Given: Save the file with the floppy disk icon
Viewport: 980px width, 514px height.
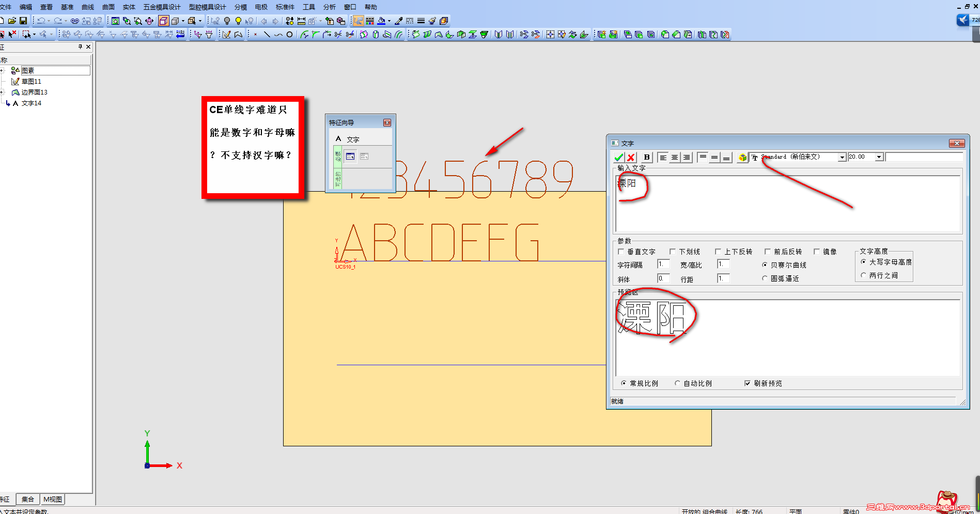Looking at the screenshot, I should 23,21.
